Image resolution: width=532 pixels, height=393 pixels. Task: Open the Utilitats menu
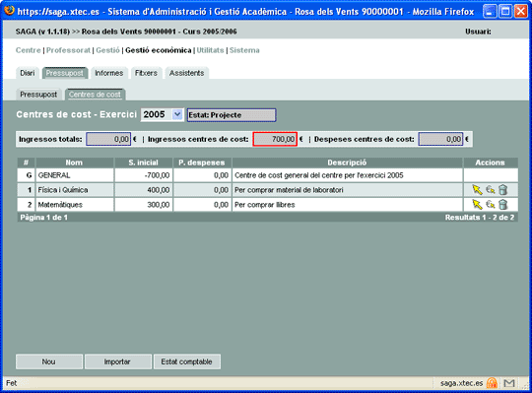[x=211, y=50]
